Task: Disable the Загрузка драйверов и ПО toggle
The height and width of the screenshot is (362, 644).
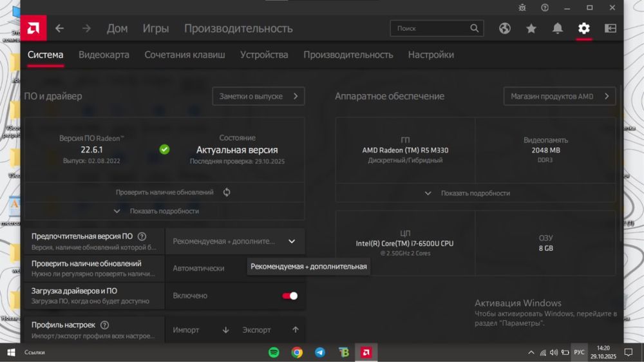Action: [x=290, y=296]
